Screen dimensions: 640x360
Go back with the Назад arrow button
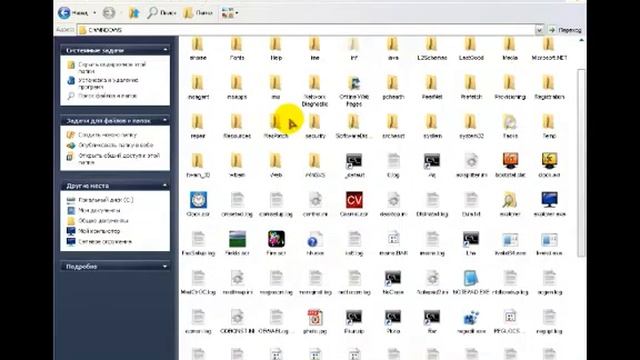click(x=73, y=13)
